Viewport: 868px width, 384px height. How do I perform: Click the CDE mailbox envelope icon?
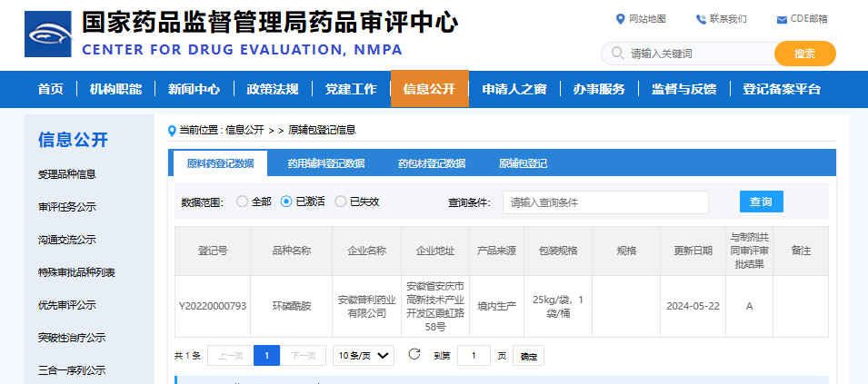click(x=782, y=19)
